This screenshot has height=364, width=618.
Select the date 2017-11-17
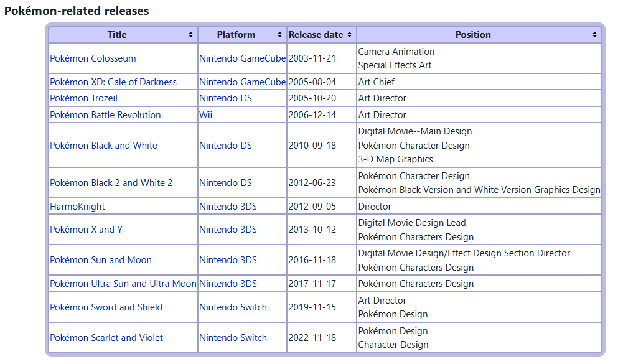[x=312, y=284]
